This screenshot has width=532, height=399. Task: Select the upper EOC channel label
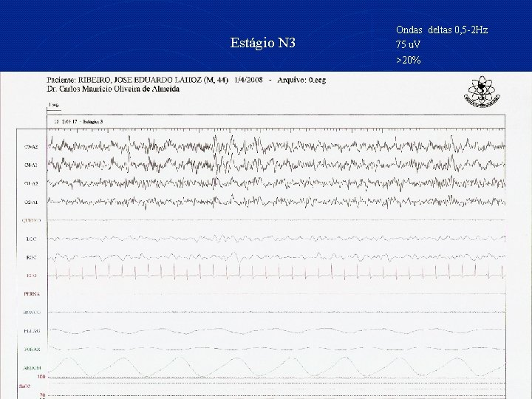31,239
